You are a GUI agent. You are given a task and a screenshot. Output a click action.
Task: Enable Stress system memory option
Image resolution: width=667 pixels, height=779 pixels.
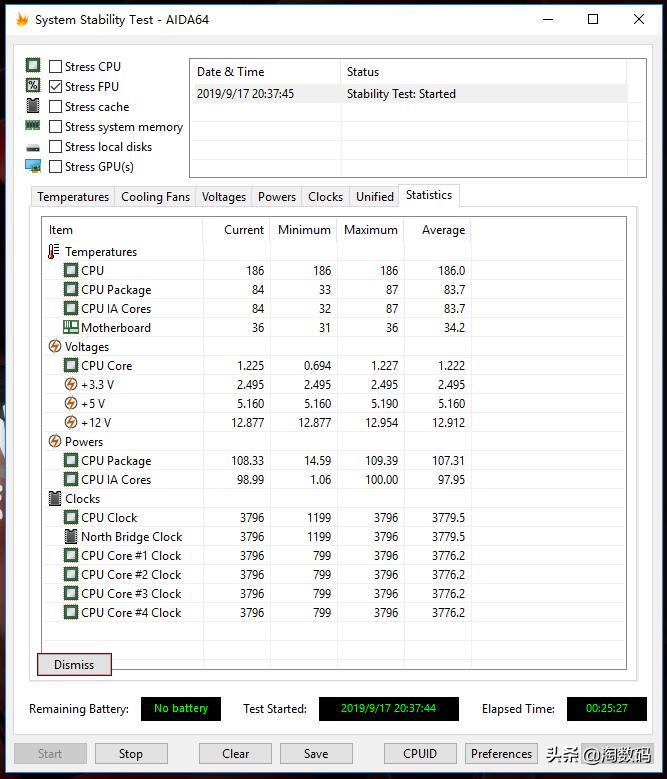(x=56, y=127)
